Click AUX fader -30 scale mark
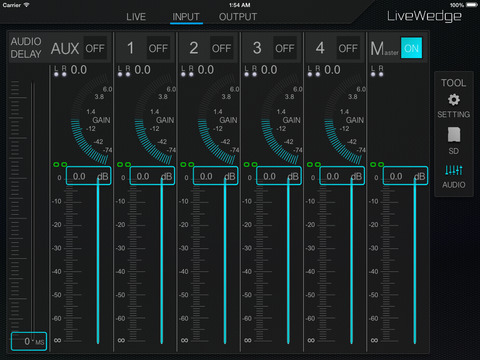Screen dimensions: 480x360 [57, 248]
